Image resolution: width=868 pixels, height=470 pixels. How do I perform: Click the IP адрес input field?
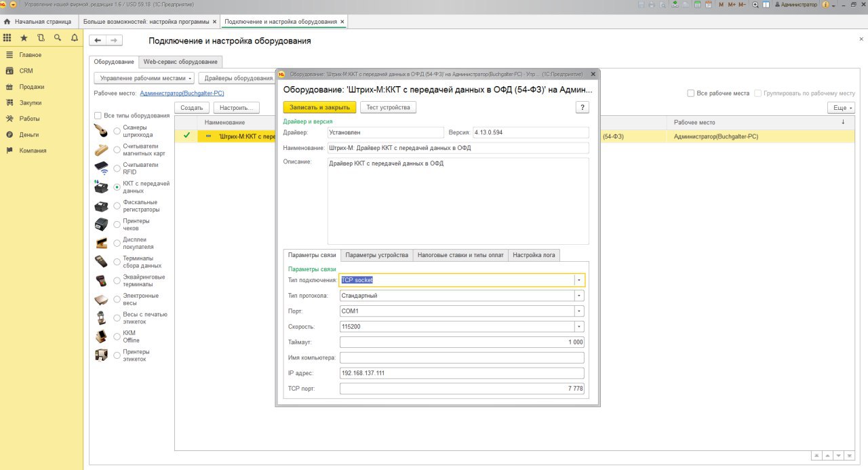point(462,373)
